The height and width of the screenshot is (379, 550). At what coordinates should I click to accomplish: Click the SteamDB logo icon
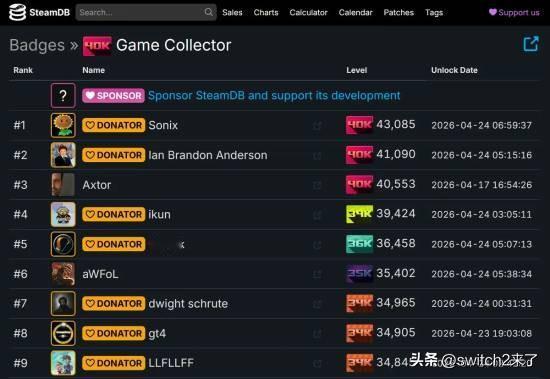18,12
